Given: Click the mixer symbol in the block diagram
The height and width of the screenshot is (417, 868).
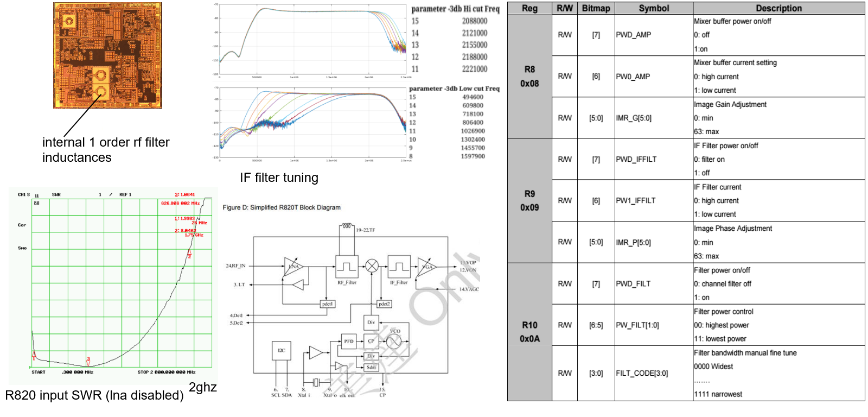Looking at the screenshot, I should [372, 266].
